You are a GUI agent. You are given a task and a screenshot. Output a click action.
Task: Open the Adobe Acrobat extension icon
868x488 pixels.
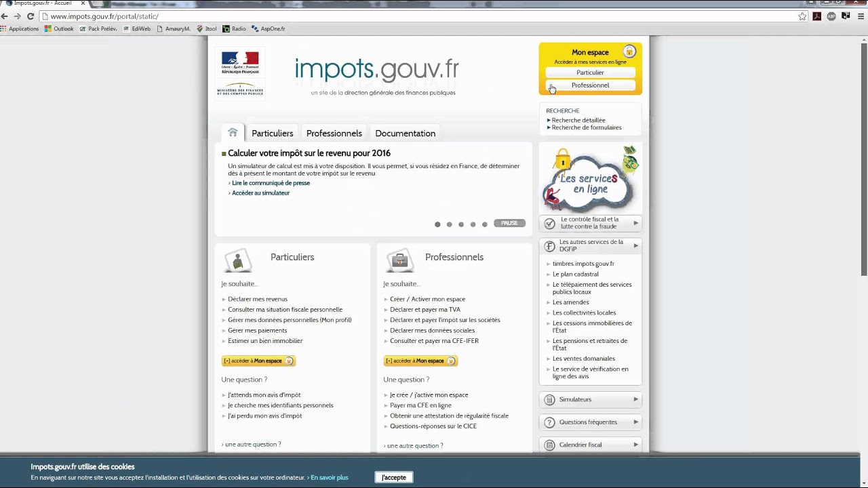pyautogui.click(x=817, y=16)
